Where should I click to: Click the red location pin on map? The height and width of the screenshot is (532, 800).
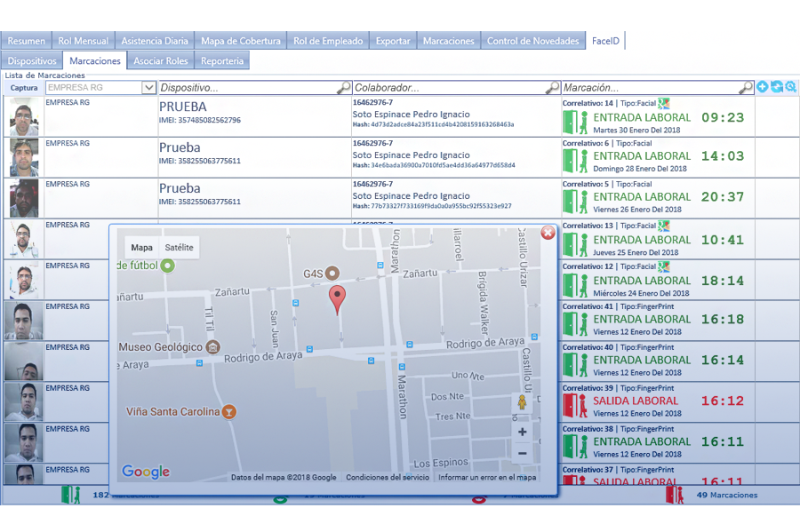click(337, 298)
